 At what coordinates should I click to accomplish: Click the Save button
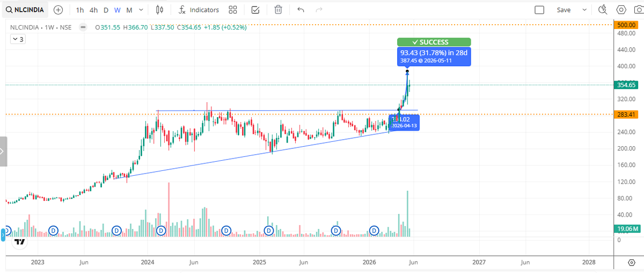[563, 10]
